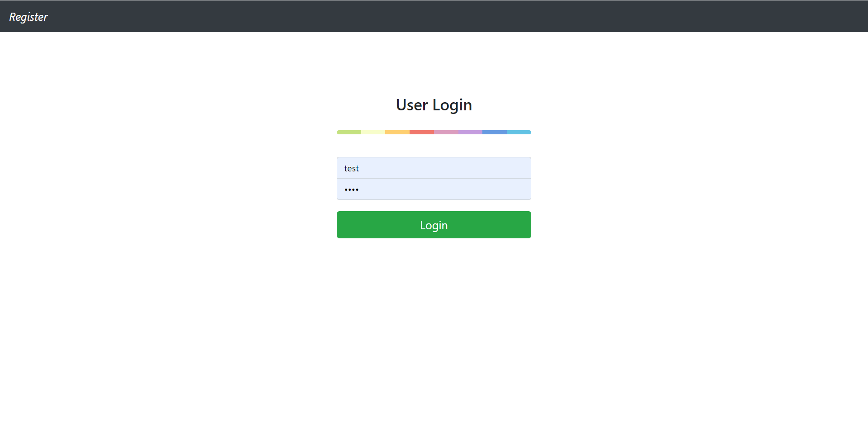
Task: Submit with the green Login button
Action: (x=434, y=225)
